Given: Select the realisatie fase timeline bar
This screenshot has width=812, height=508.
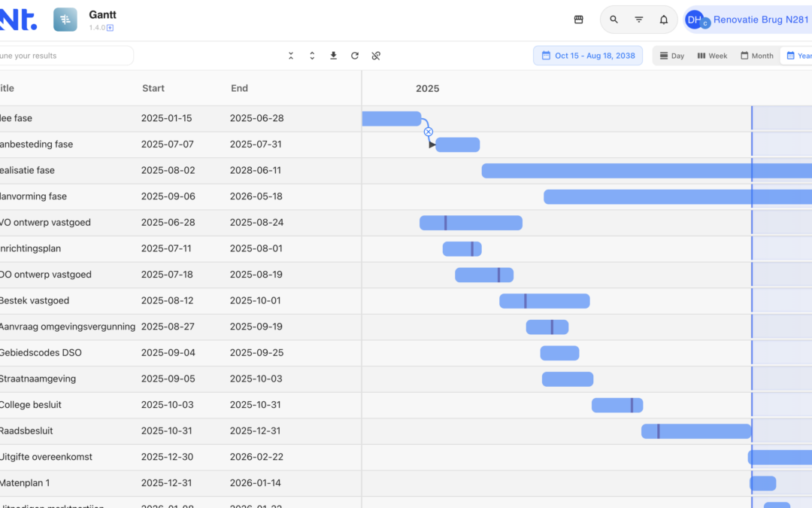Looking at the screenshot, I should [x=647, y=171].
